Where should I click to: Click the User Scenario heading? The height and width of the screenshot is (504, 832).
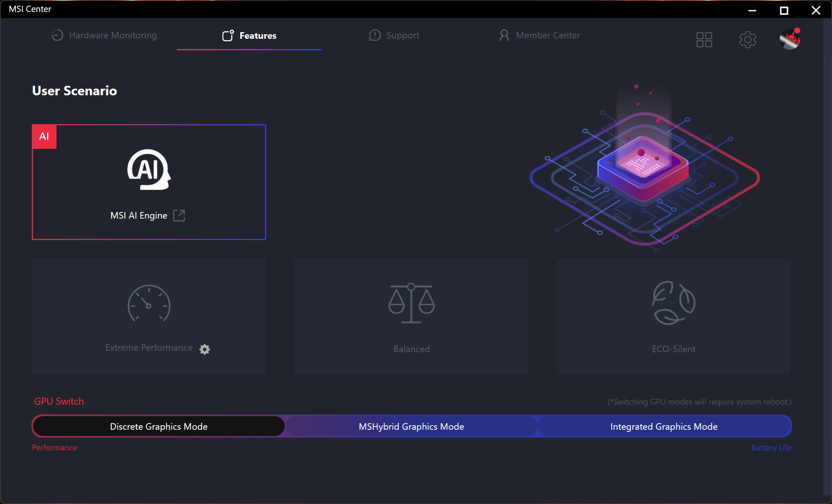75,91
